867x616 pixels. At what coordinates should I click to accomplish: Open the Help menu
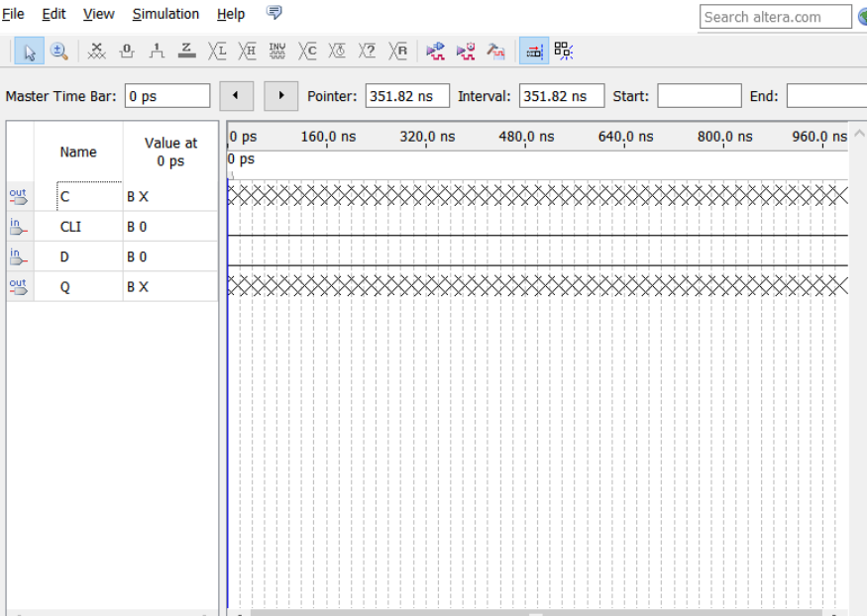click(231, 14)
